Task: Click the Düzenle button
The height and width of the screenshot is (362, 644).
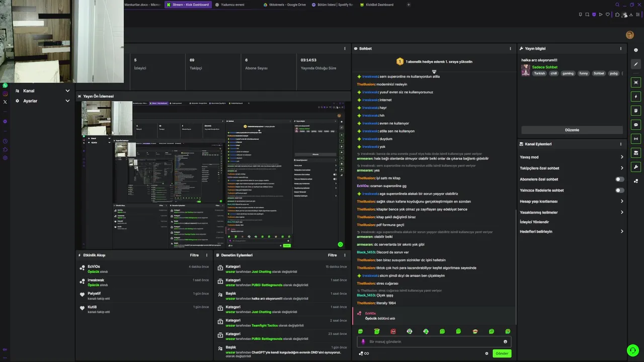Action: 572,130
